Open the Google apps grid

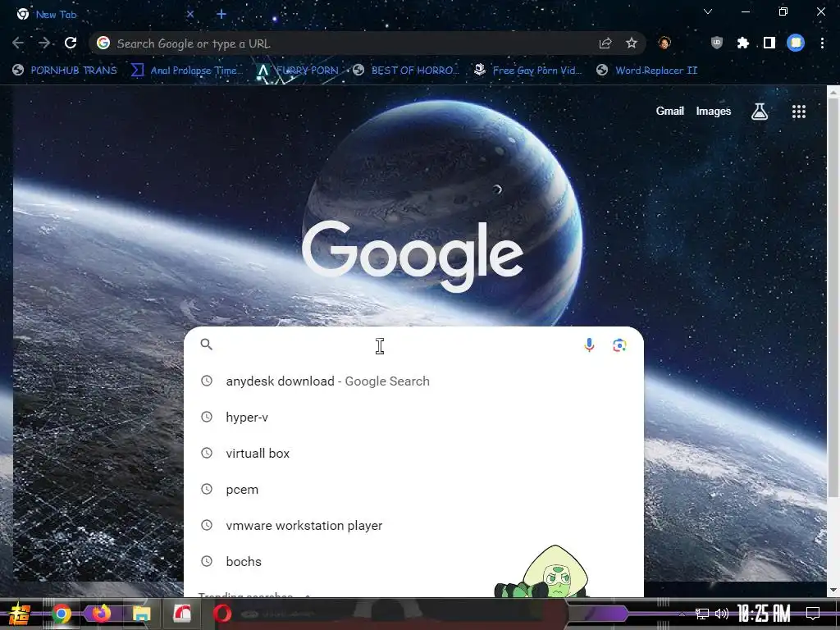point(799,112)
